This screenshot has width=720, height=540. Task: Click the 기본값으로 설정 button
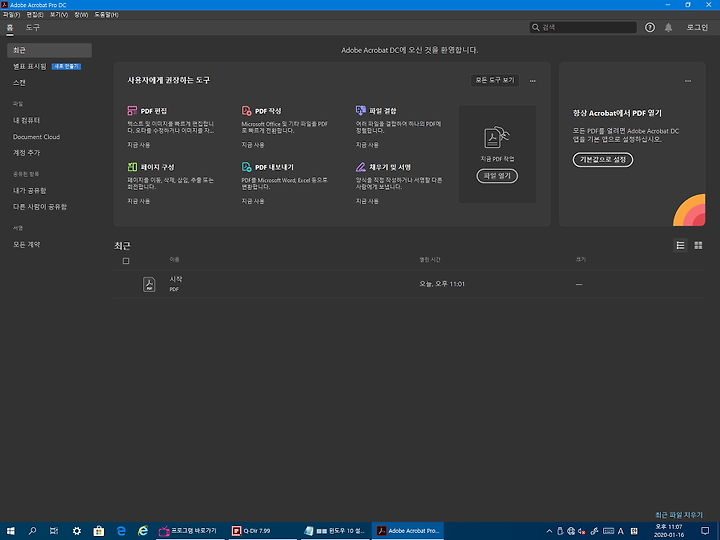602,160
